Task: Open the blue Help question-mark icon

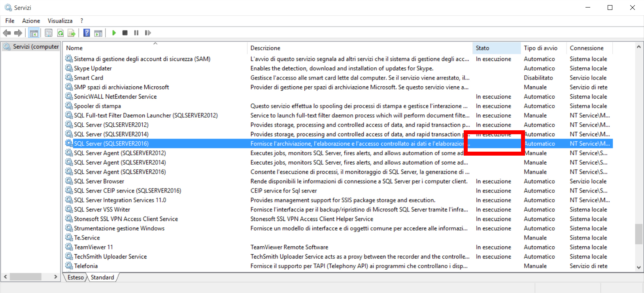Action: 87,33
